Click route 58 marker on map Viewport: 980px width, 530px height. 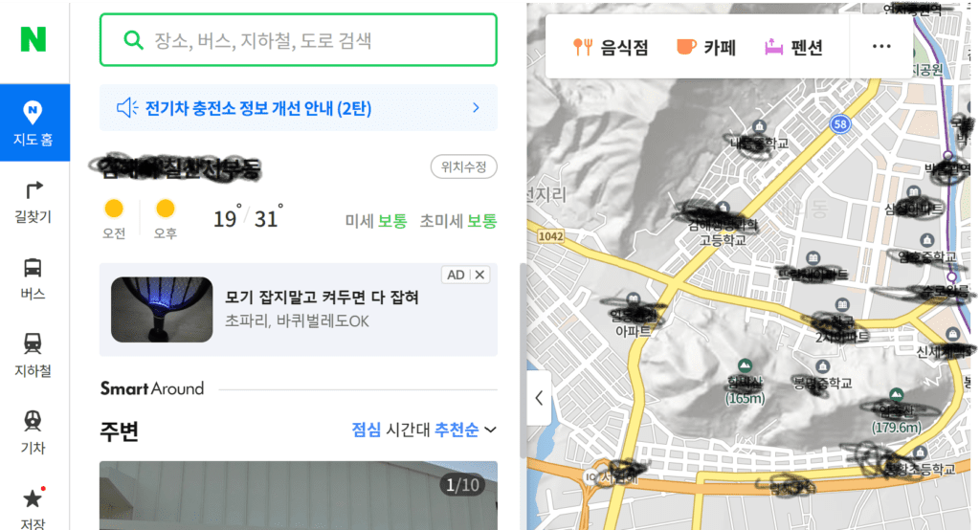[x=840, y=123]
